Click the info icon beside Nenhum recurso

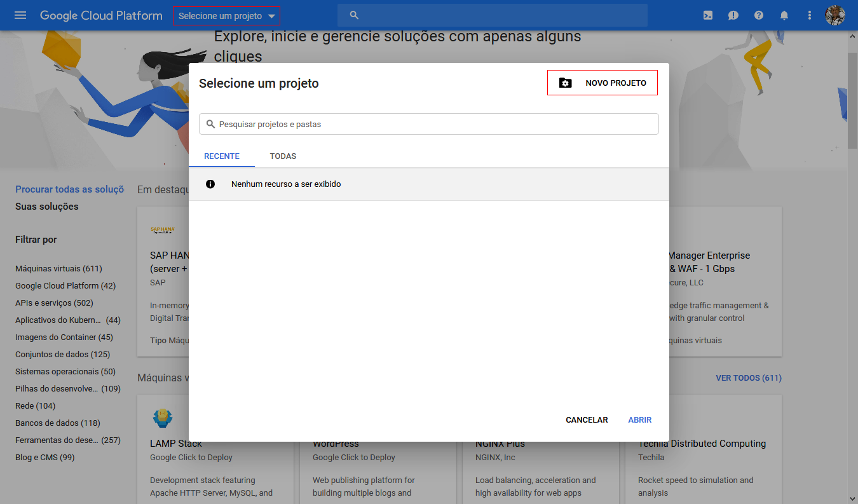[x=210, y=184]
